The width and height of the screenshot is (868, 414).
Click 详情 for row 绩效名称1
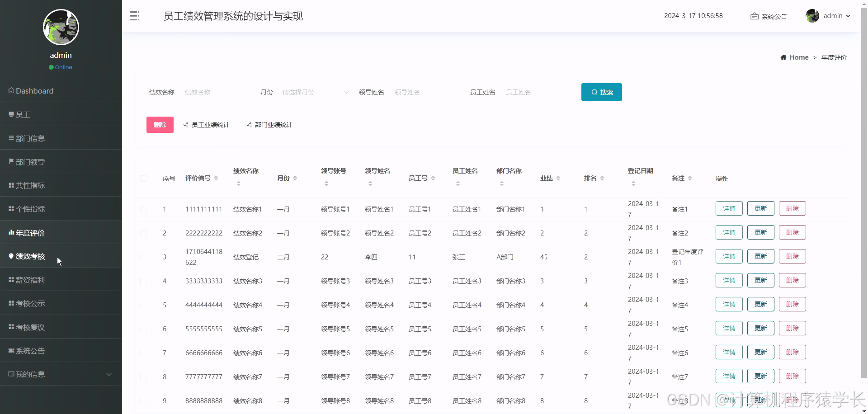click(729, 208)
